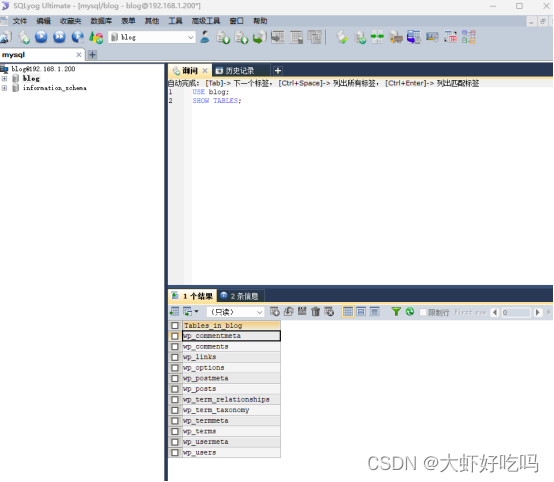Screen dimensions: 554x482
Task: Open the 文件 (File) menu
Action: (x=20, y=21)
